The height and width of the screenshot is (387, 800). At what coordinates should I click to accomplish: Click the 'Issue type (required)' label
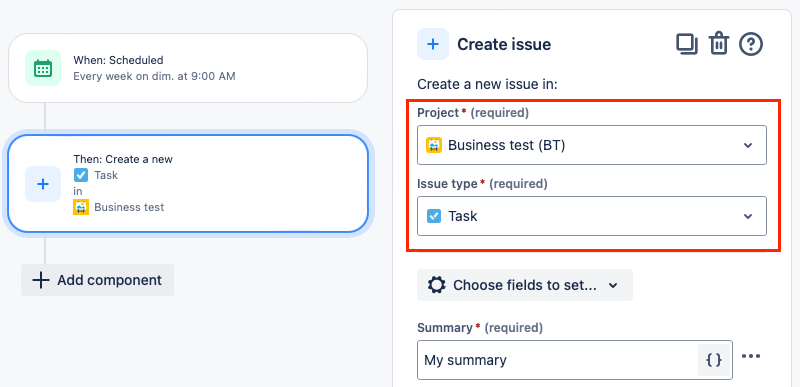[482, 184]
